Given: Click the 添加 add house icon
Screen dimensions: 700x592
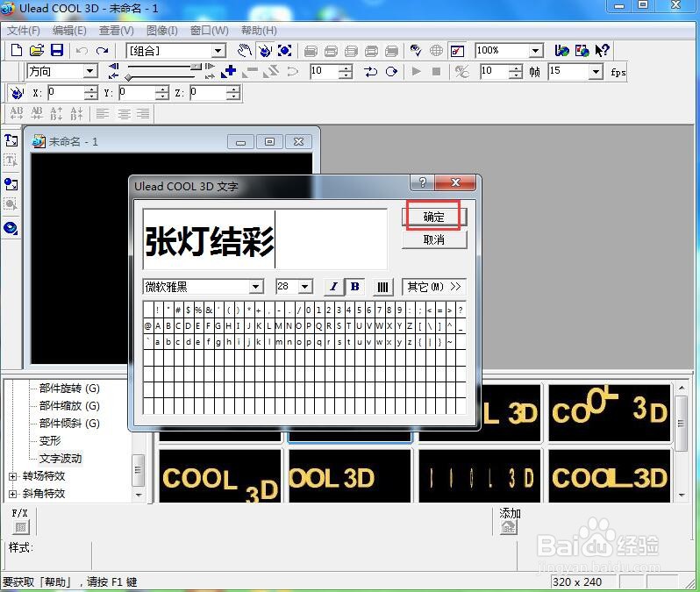Looking at the screenshot, I should pos(509,527).
